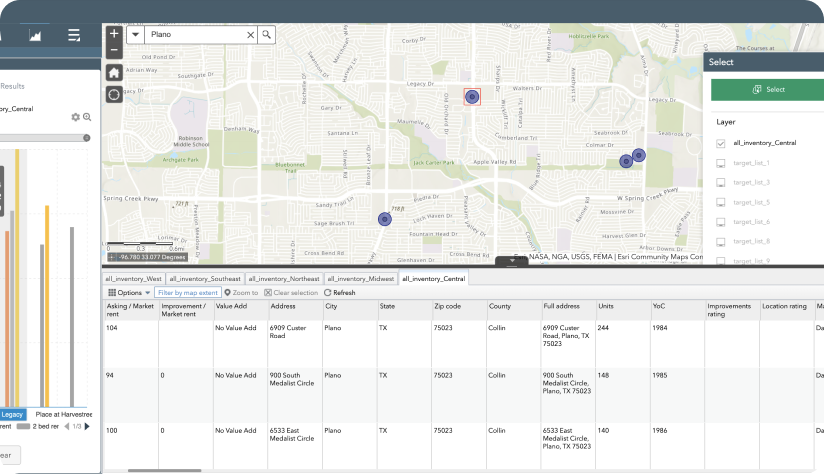The image size is (824, 474).
Task: Go to the map's default home extent
Action: (114, 72)
